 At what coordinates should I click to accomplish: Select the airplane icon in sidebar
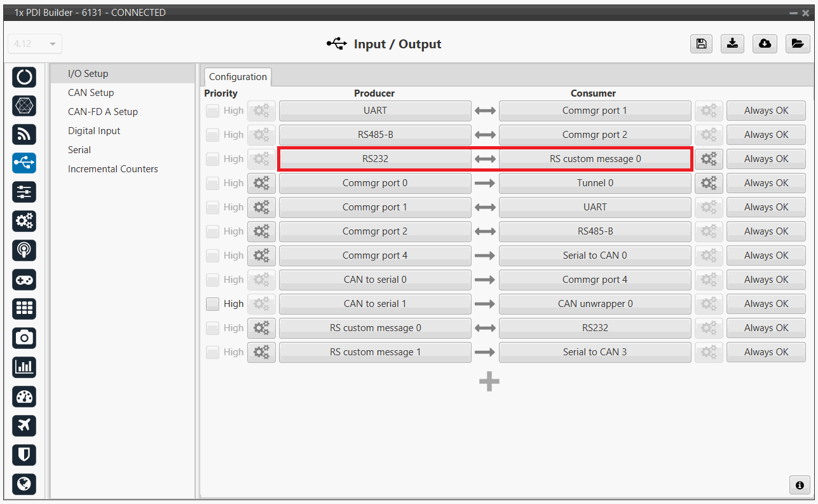coord(24,425)
